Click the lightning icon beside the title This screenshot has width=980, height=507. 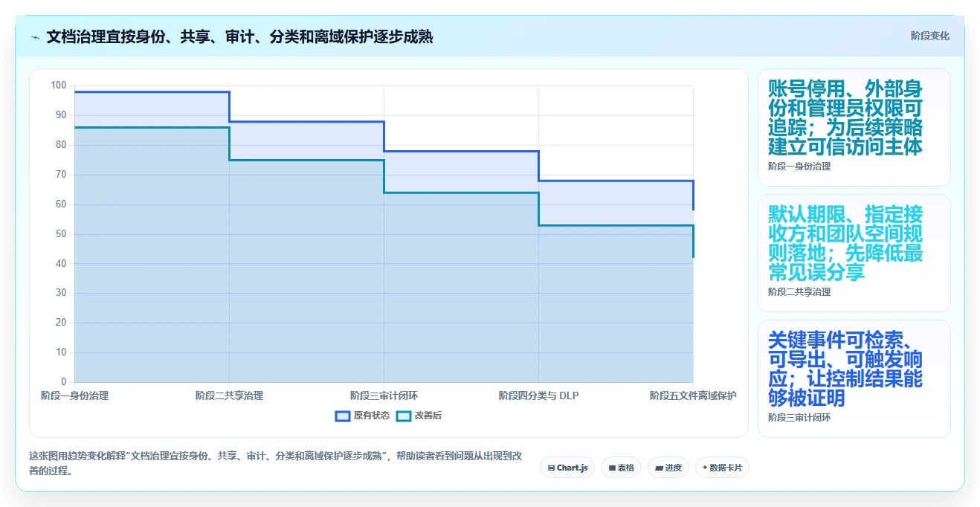tap(35, 36)
